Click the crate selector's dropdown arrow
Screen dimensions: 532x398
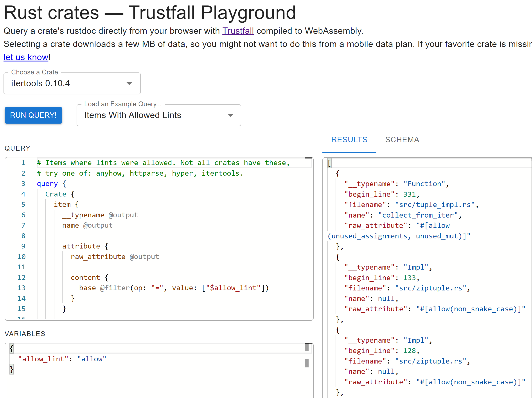tap(129, 83)
